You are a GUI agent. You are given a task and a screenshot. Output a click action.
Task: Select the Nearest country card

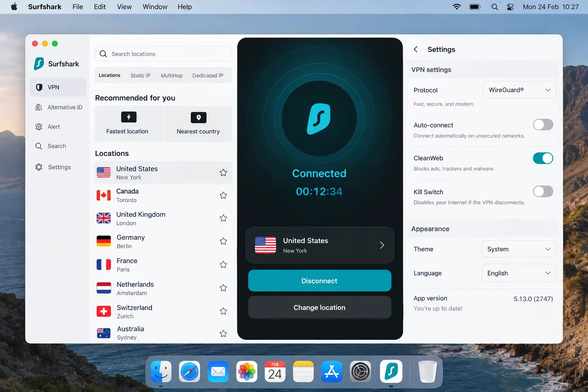(198, 124)
